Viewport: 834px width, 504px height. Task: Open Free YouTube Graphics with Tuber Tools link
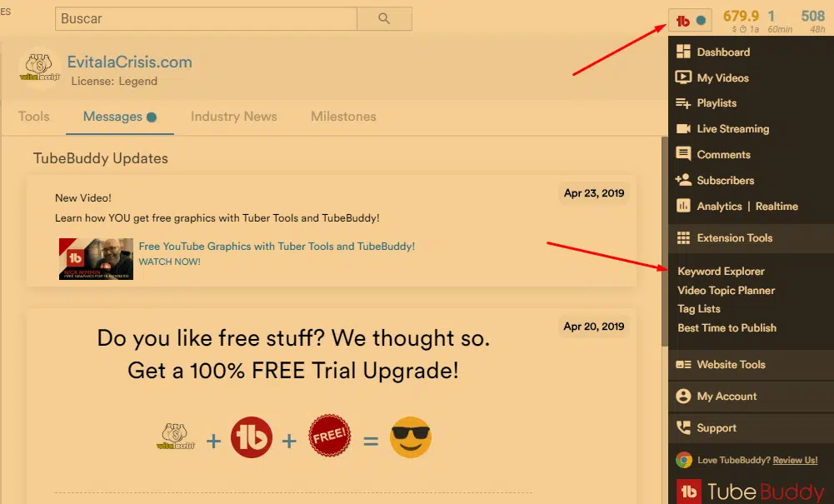click(277, 246)
